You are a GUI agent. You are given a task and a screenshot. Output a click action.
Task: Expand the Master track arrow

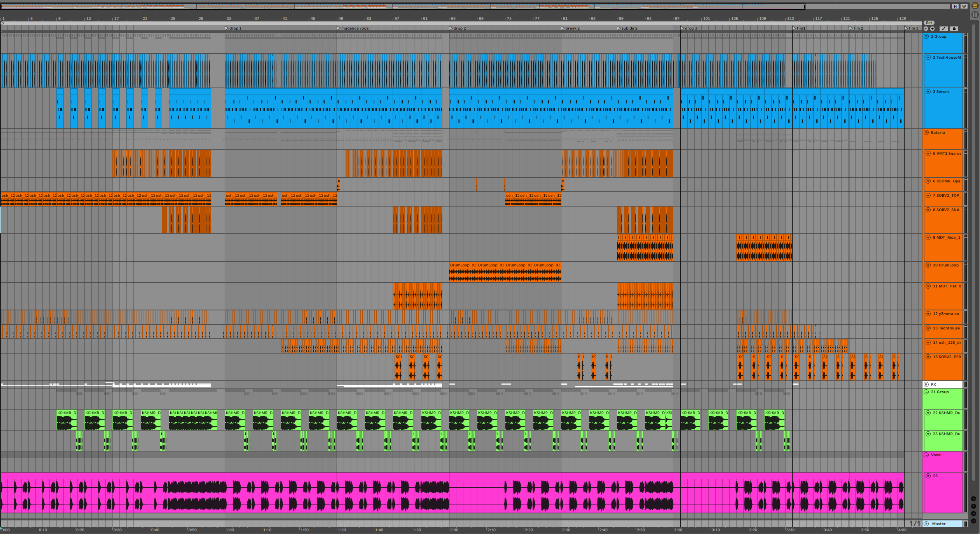coord(926,523)
